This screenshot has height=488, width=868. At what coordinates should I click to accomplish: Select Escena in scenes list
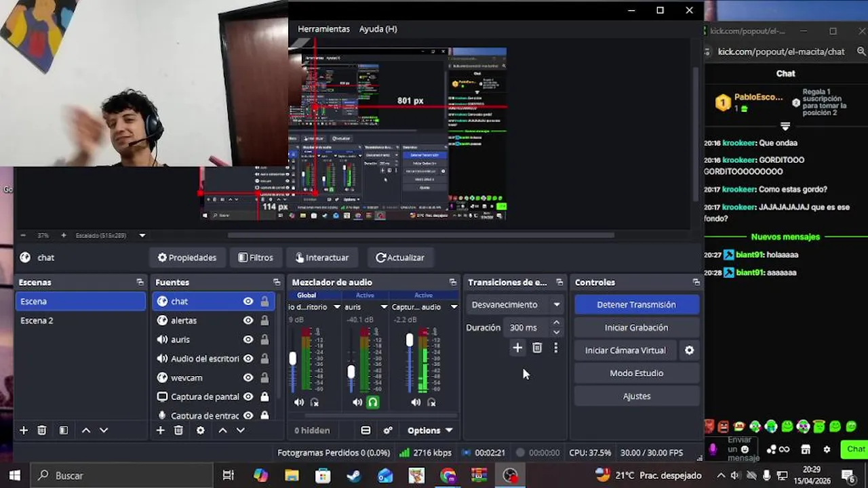click(x=80, y=302)
